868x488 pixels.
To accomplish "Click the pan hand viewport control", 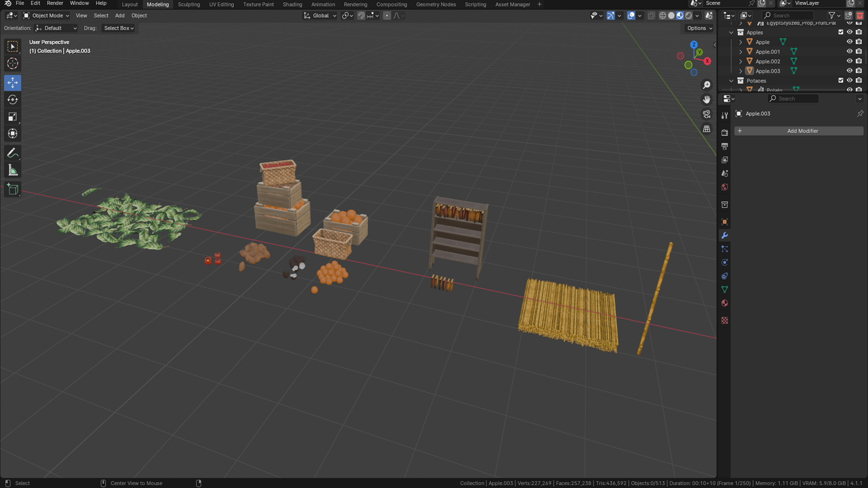I will pos(707,99).
